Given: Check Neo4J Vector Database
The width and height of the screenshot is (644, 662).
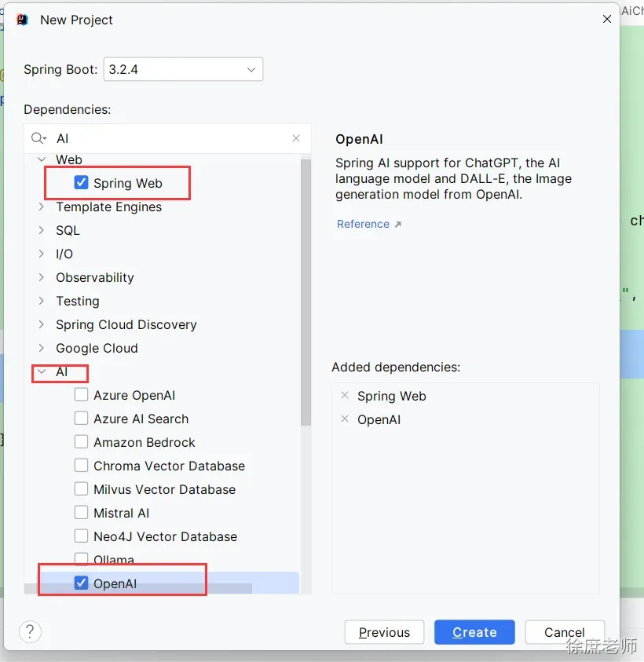Looking at the screenshot, I should pos(81,536).
